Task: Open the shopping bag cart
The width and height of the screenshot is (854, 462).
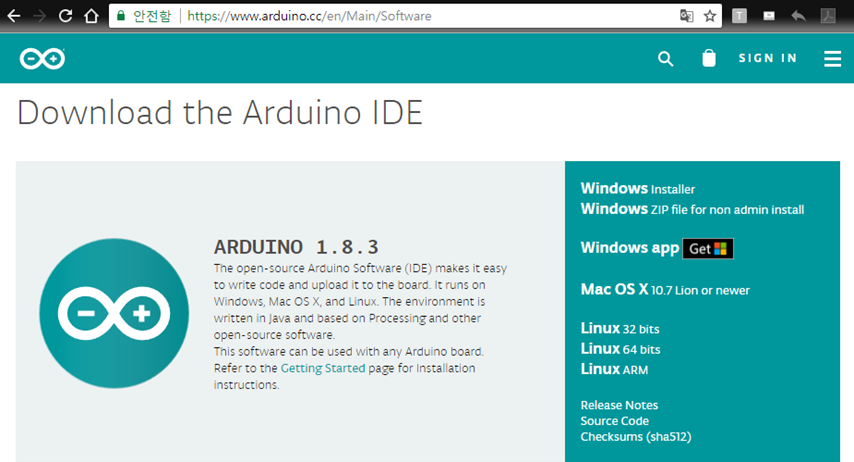Action: pyautogui.click(x=709, y=58)
